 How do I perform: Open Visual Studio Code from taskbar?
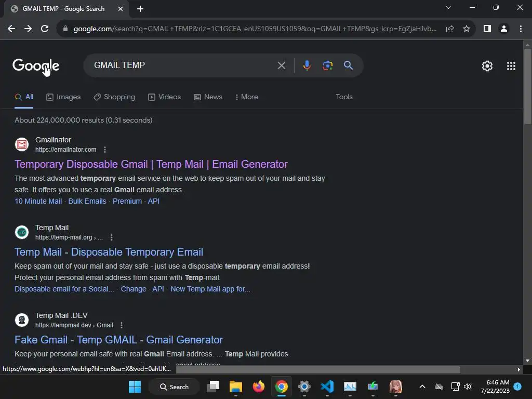(327, 387)
